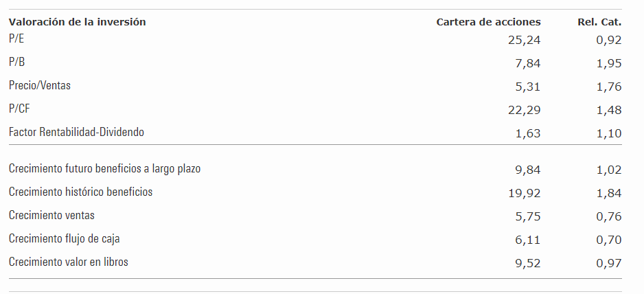Select 'Factor Rentabilidad-Dividendo' label
Screen dimensions: 644x294
[x=76, y=132]
